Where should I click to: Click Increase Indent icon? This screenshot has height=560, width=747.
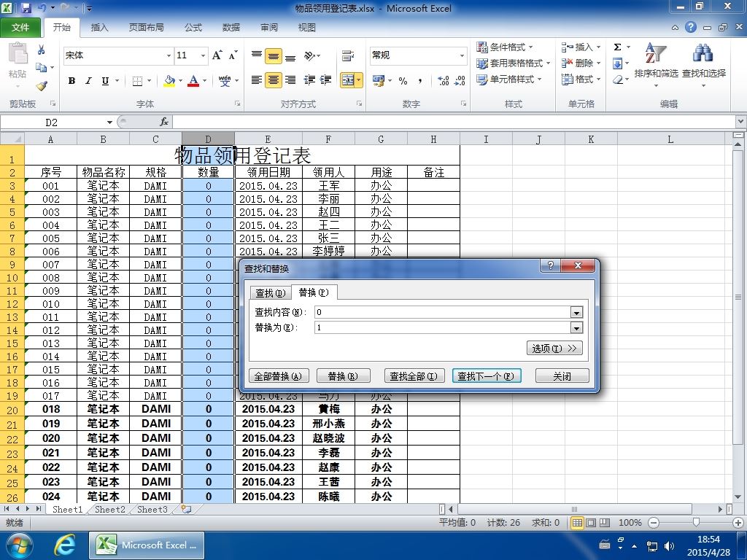326,80
